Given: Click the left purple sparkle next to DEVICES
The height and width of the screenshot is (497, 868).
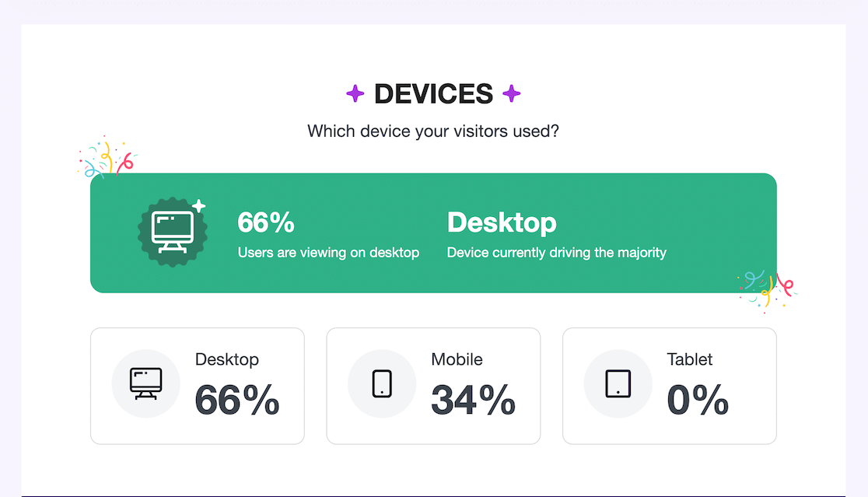Looking at the screenshot, I should click(355, 93).
